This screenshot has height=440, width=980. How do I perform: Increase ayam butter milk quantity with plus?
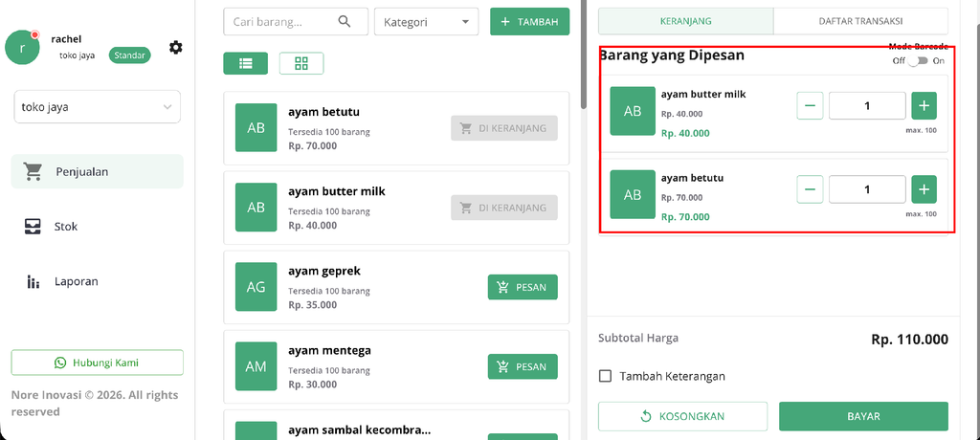coord(924,105)
